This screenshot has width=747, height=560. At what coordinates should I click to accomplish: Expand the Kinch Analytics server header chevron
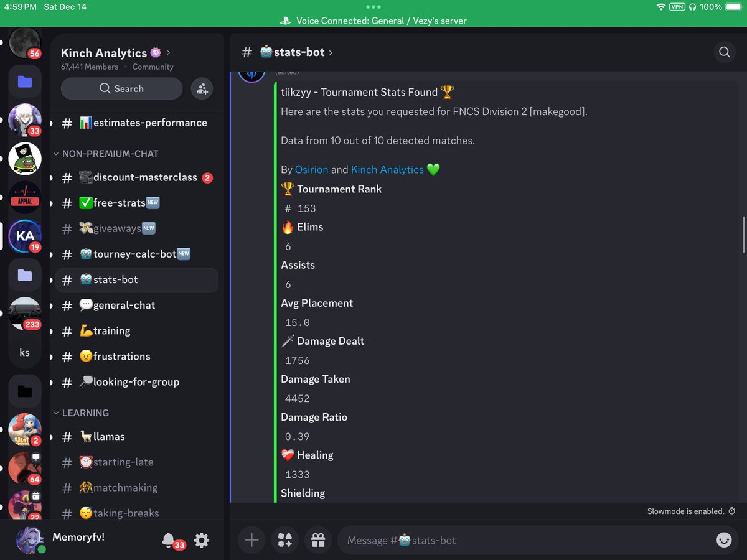click(169, 53)
